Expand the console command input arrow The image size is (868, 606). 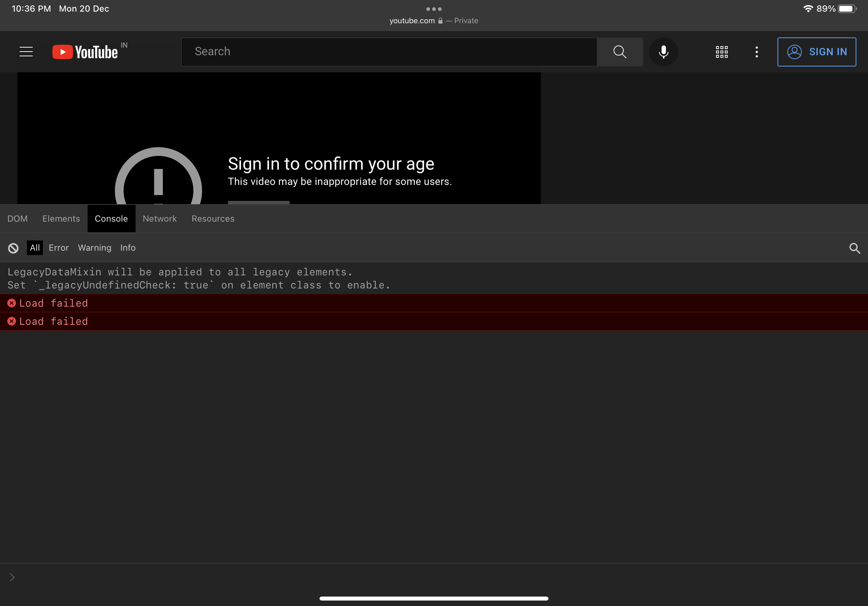(x=12, y=577)
